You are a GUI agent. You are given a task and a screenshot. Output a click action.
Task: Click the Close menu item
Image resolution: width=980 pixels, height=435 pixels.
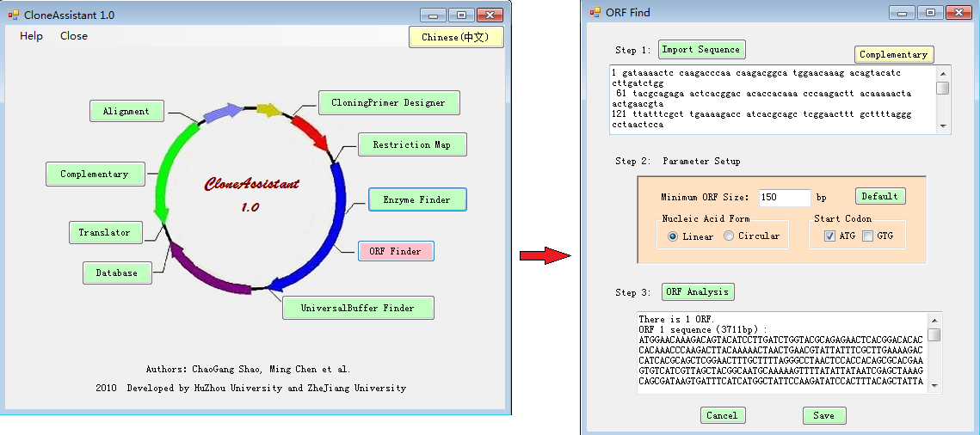[x=74, y=36]
